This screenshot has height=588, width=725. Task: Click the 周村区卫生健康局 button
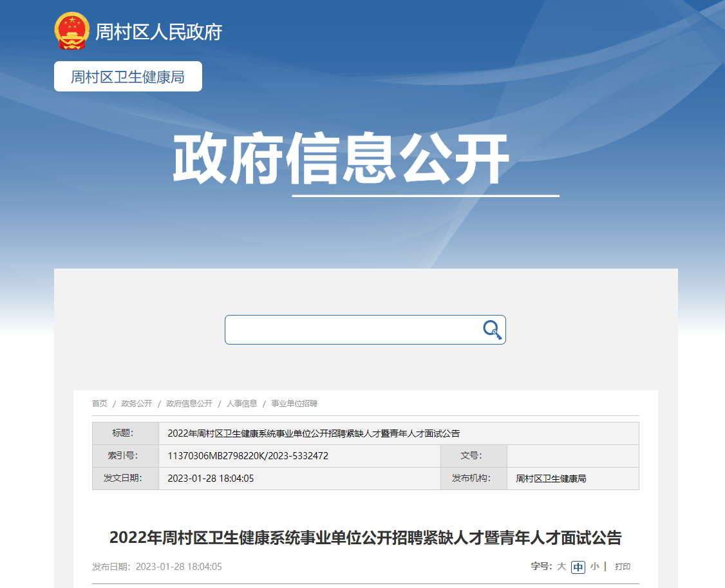point(128,77)
